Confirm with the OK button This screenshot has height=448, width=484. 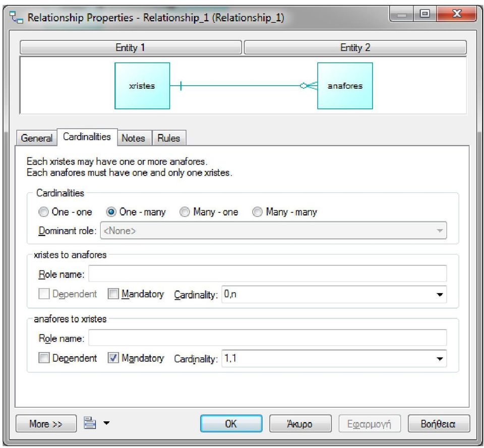tap(231, 424)
